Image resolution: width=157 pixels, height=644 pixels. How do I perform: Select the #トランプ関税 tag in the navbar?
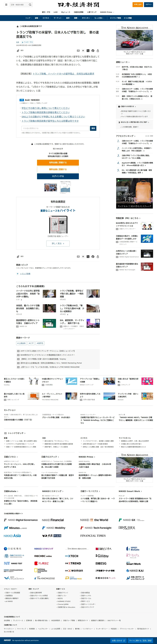(x=115, y=18)
